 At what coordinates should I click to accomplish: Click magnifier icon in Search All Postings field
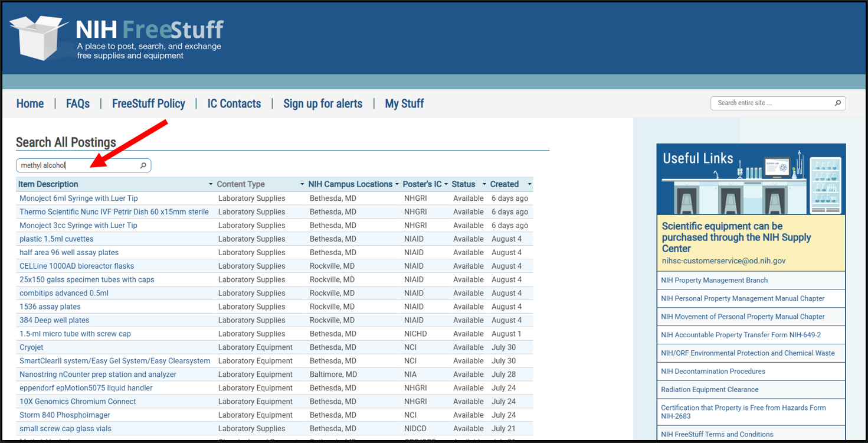coord(143,166)
